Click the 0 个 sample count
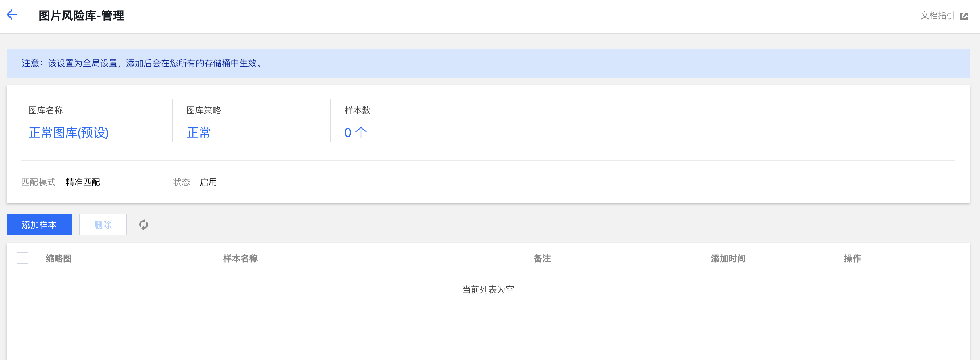Image resolution: width=980 pixels, height=360 pixels. [x=355, y=133]
